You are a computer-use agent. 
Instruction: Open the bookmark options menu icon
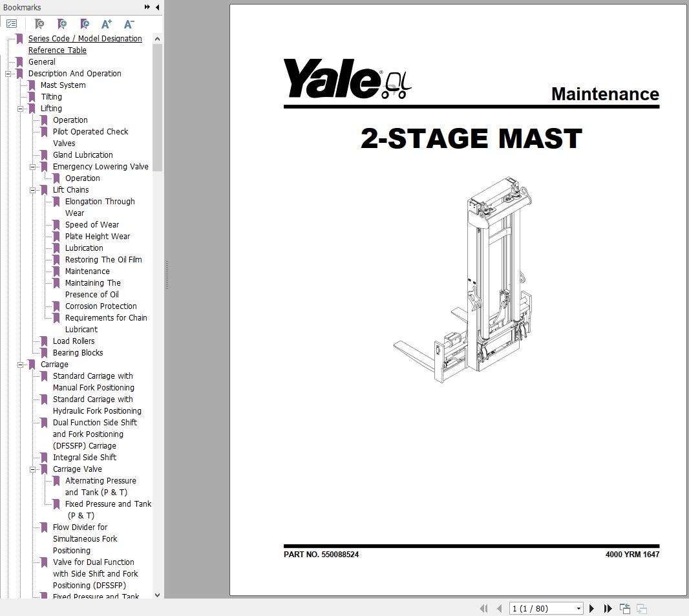pos(12,23)
